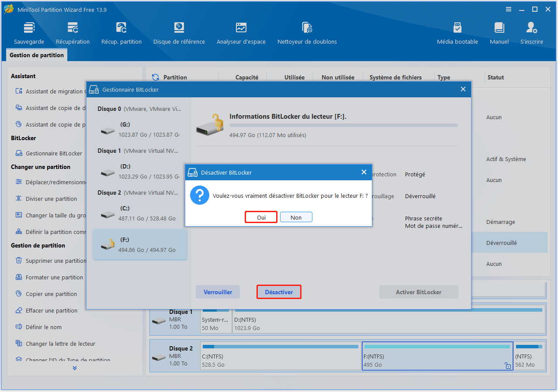
Task: Expand sidebar with double chevron down
Action: pos(75,368)
